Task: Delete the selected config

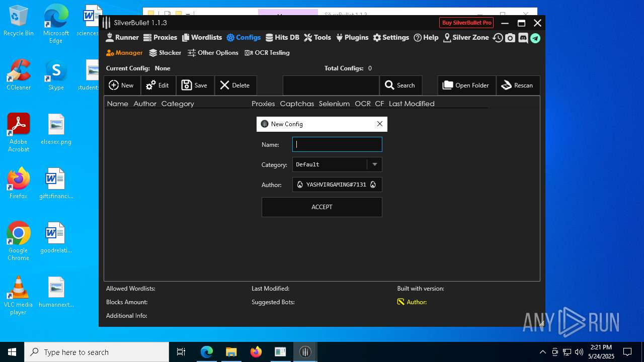Action: [235, 85]
